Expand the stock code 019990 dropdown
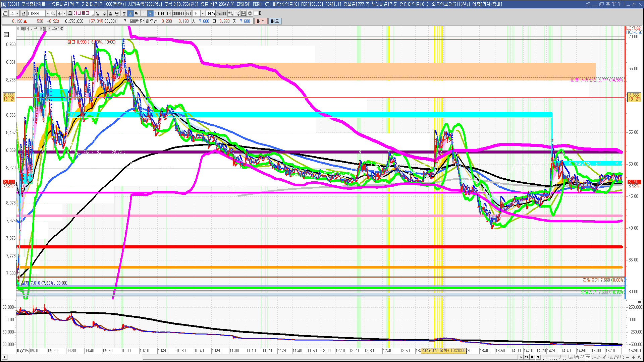Image resolution: width=644 pixels, height=362 pixels. pyautogui.click(x=48, y=13)
